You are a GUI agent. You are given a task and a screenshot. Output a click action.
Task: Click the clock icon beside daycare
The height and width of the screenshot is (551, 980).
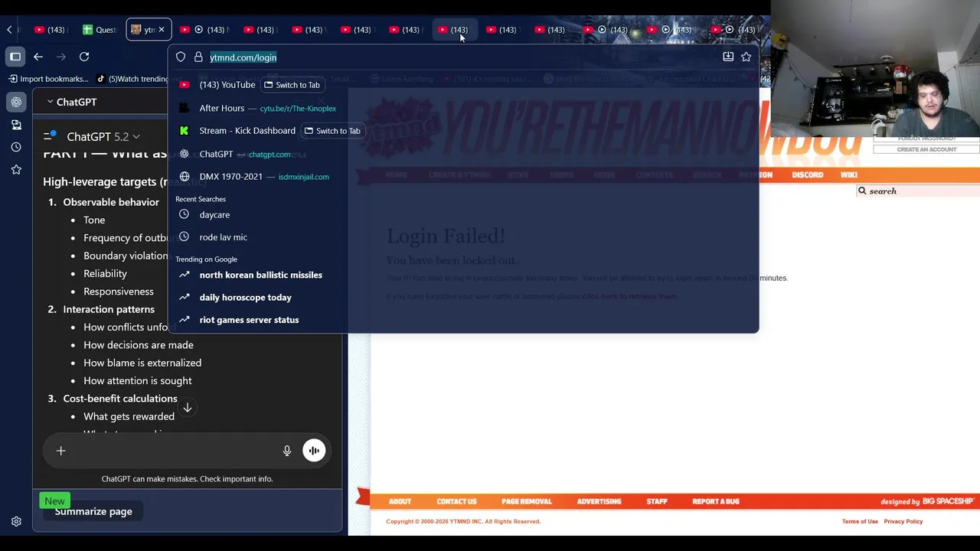184,215
